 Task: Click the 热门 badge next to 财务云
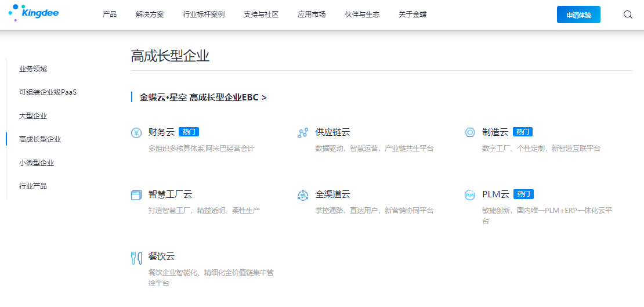tap(189, 132)
